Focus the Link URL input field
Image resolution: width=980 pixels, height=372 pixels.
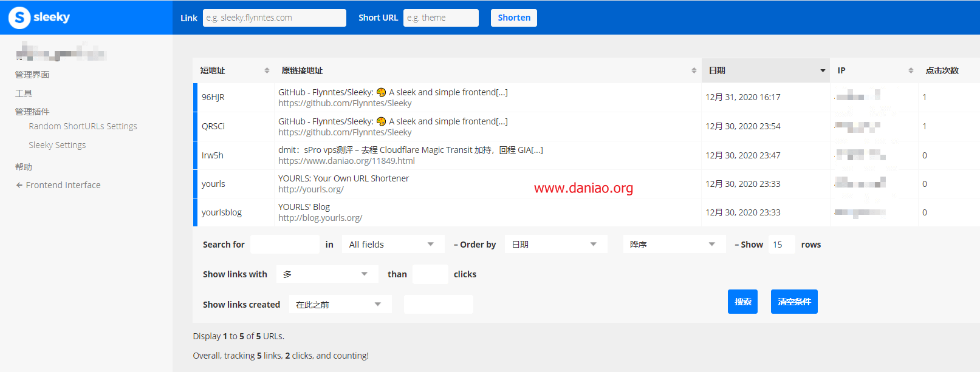click(x=275, y=18)
